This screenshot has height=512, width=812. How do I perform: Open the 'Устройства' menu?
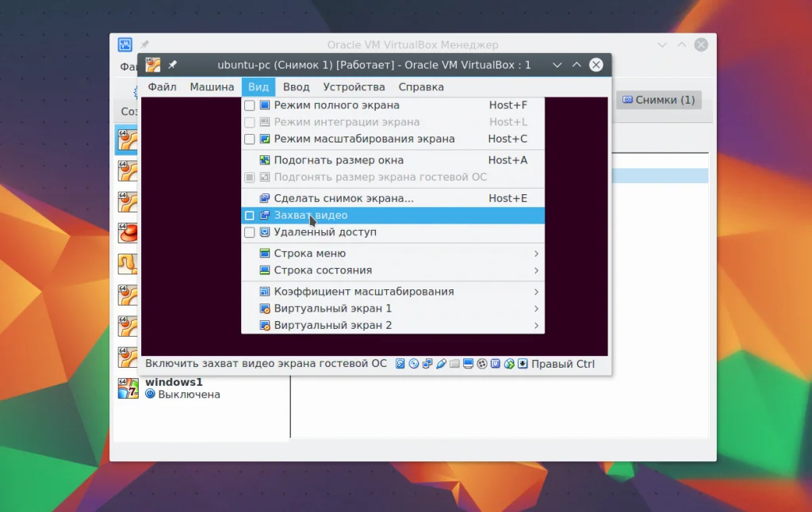354,87
